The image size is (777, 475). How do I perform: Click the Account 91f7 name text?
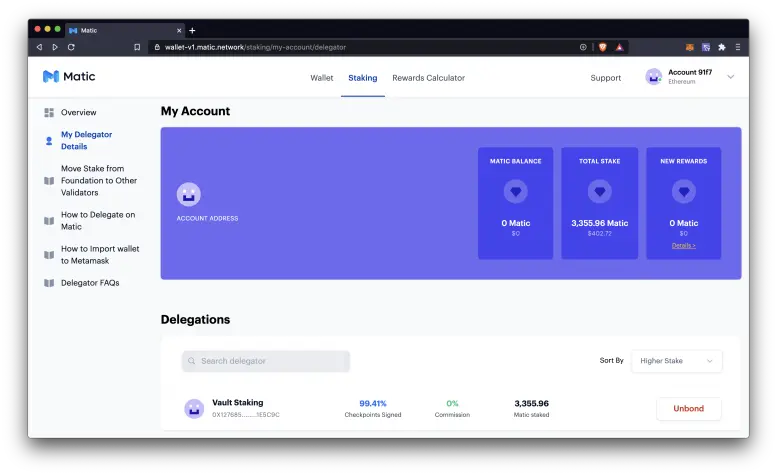click(690, 72)
